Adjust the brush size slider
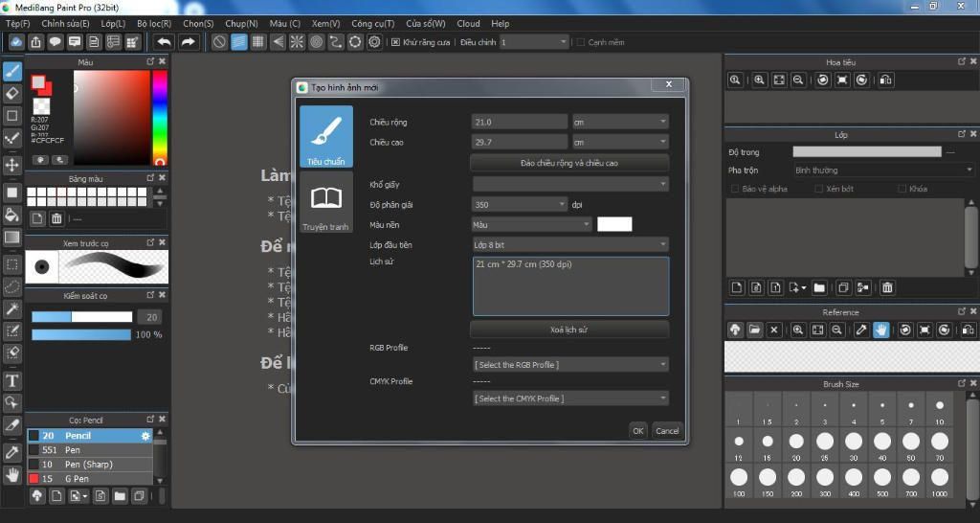The width and height of the screenshot is (980, 523). click(x=82, y=317)
